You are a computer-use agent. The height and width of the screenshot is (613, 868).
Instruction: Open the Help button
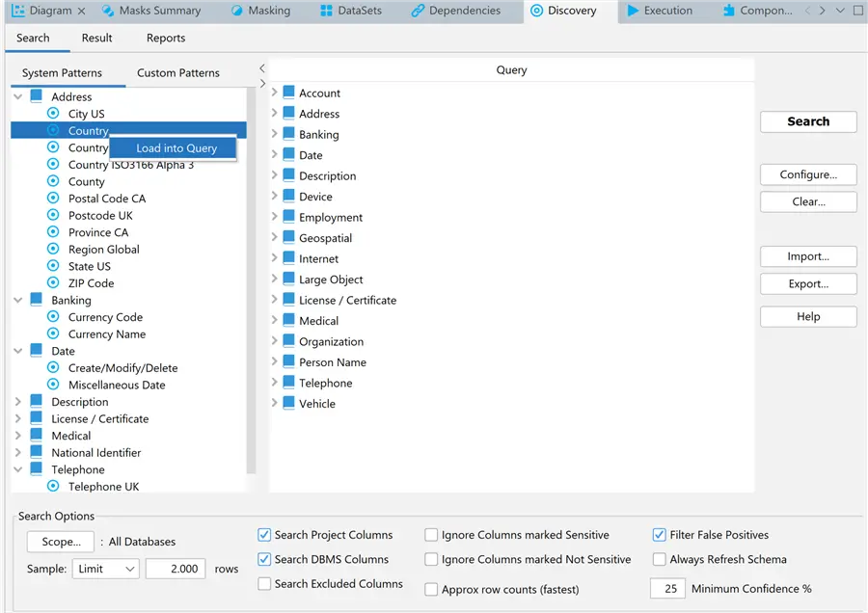[x=808, y=316]
